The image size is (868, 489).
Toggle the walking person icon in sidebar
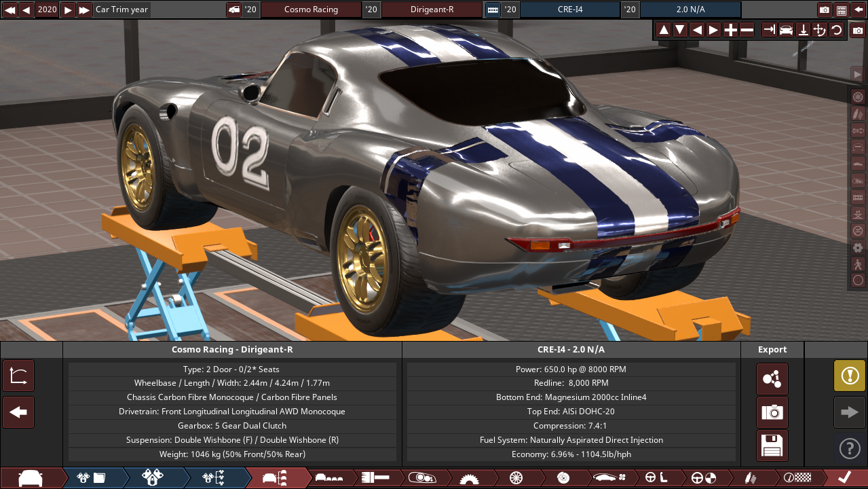coord(858,264)
